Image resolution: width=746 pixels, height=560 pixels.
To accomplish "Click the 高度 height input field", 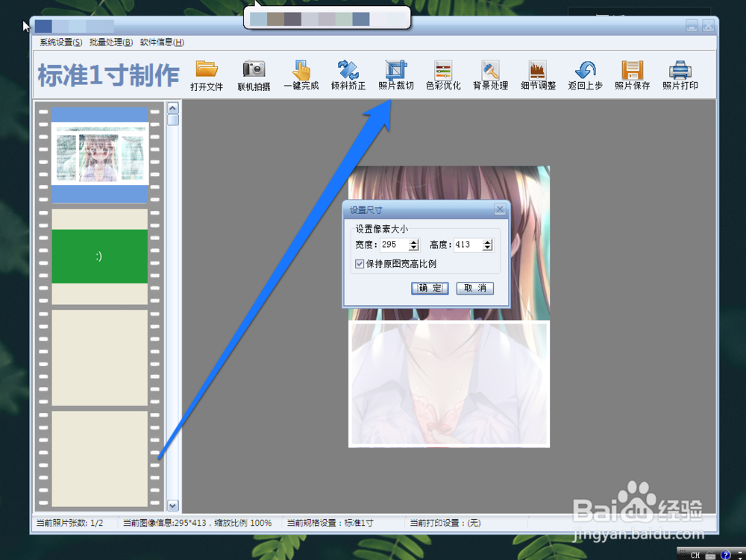I will (x=468, y=245).
